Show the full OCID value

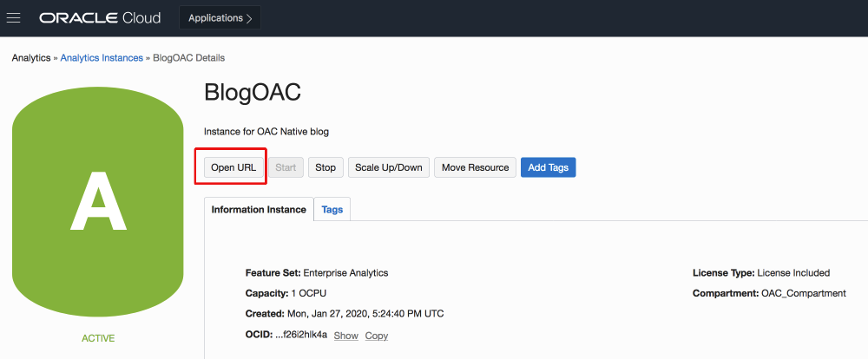coord(345,336)
